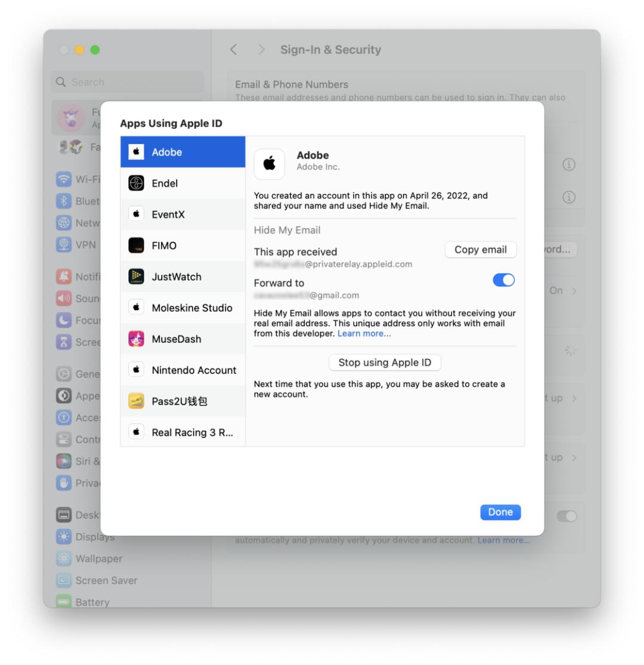This screenshot has height=665, width=644.
Task: Click the large Adobe header icon
Action: (x=270, y=164)
